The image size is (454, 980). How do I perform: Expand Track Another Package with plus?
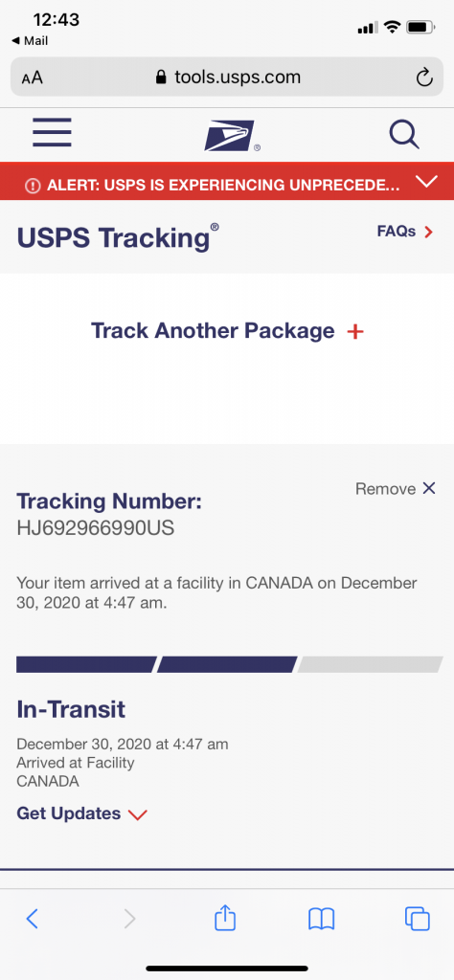coord(228,330)
